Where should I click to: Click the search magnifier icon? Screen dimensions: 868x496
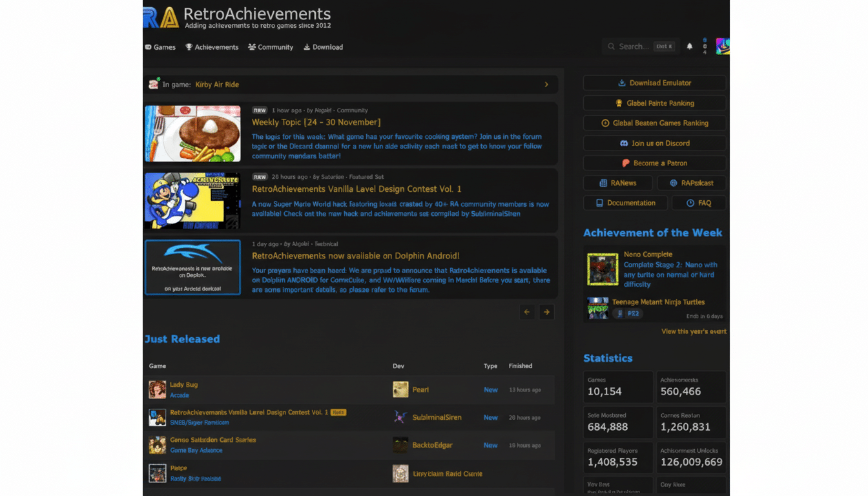[x=610, y=46]
